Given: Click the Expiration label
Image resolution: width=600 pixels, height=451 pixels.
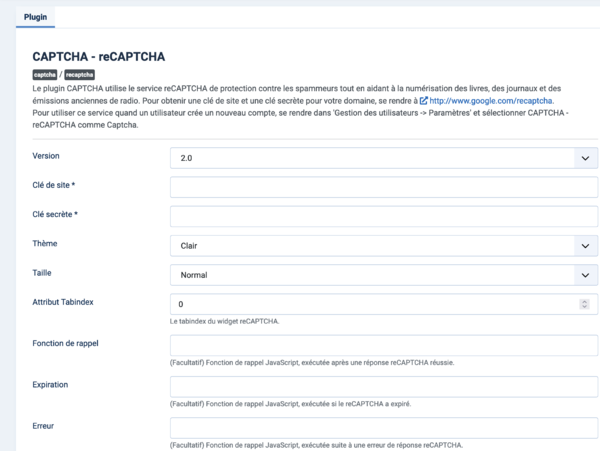Looking at the screenshot, I should (50, 385).
